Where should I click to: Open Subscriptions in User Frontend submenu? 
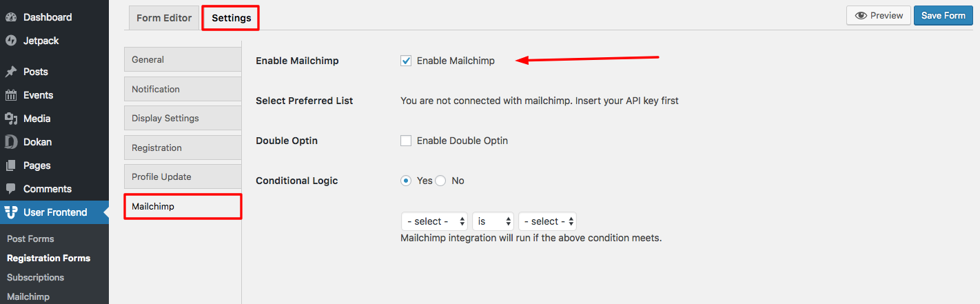(35, 277)
